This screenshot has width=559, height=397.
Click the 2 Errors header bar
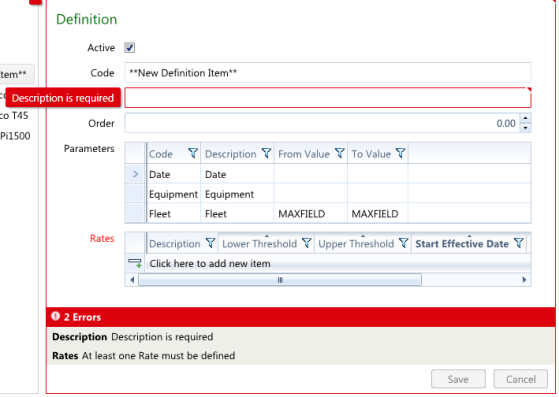pyautogui.click(x=301, y=316)
